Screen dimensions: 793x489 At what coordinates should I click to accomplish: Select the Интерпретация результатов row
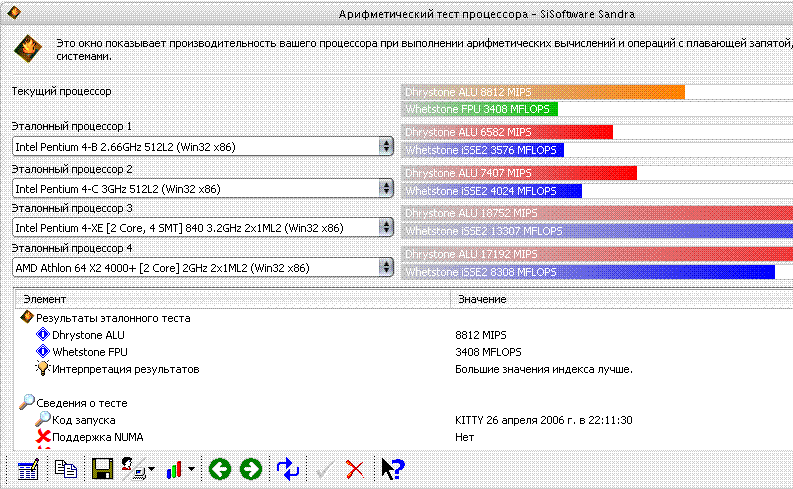(125, 369)
